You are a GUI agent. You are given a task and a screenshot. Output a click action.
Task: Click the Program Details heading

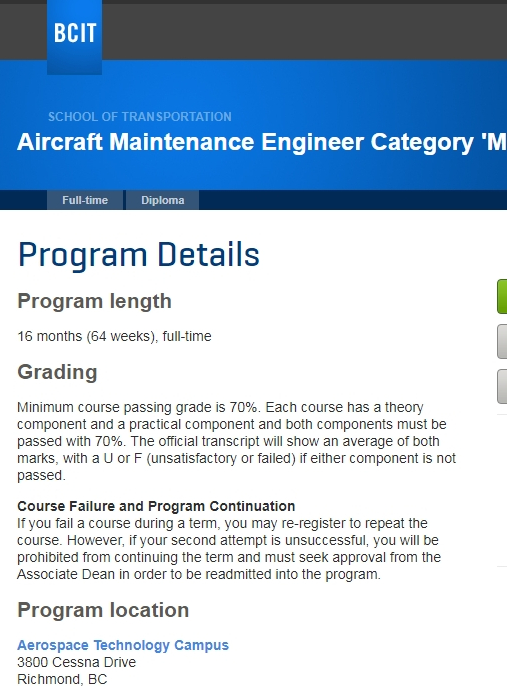(x=139, y=255)
